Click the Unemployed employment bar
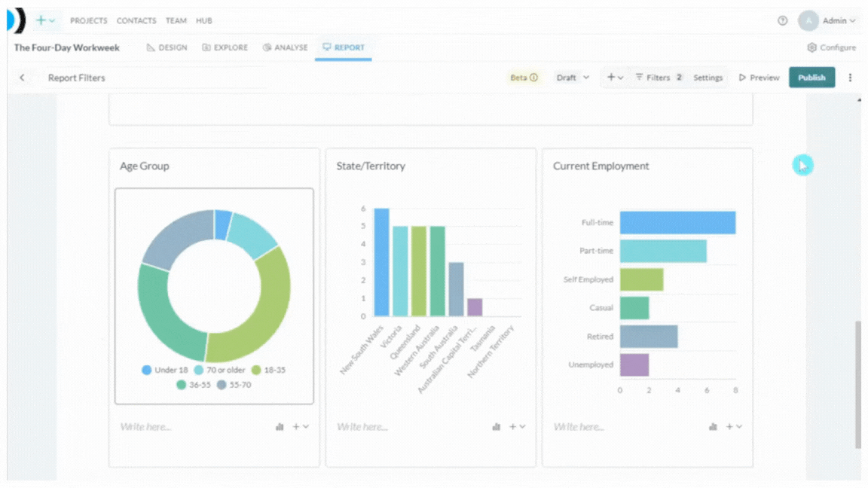 (x=634, y=365)
